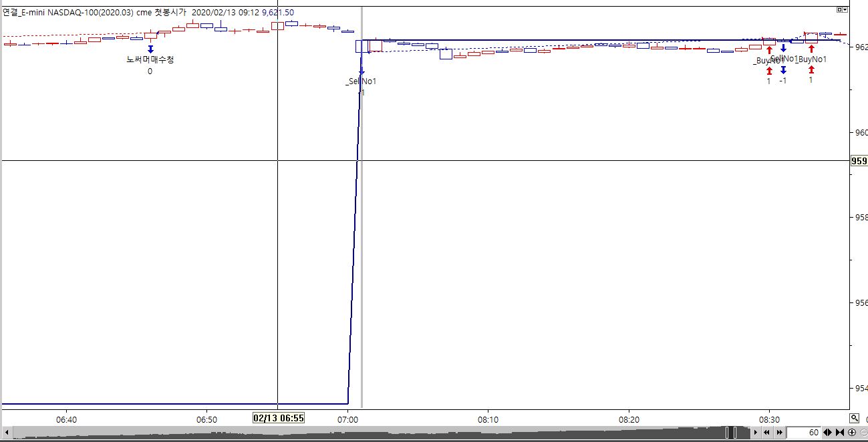Image resolution: width=868 pixels, height=442 pixels.
Task: Decrease bar count with left triangle arrow
Action: pos(826,433)
